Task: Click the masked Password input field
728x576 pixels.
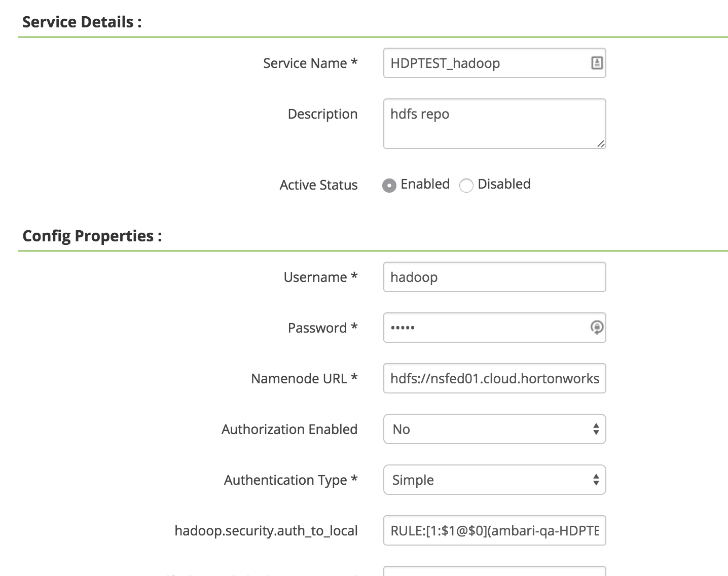Action: coord(482,328)
